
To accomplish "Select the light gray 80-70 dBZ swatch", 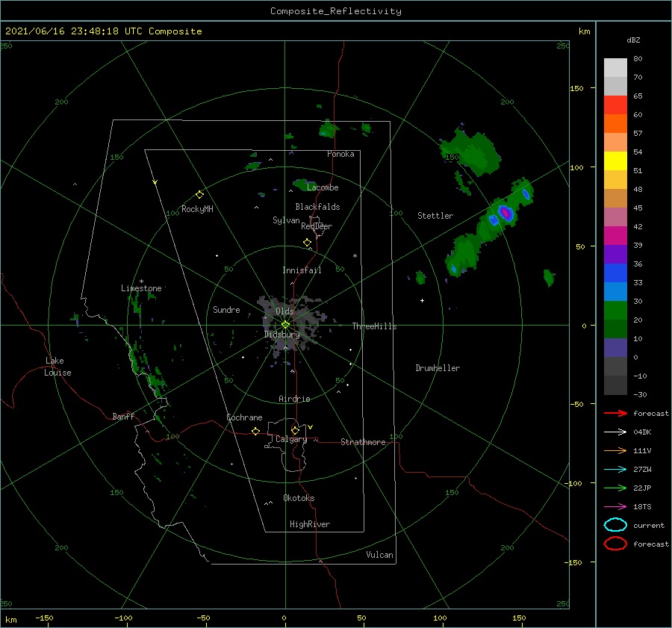I will [x=615, y=68].
